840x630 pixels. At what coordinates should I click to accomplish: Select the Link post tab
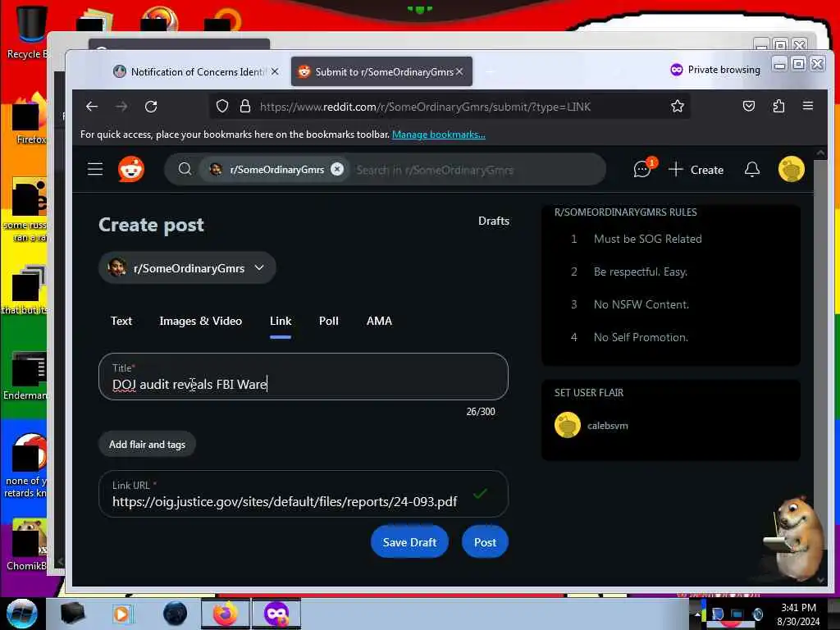click(x=281, y=321)
